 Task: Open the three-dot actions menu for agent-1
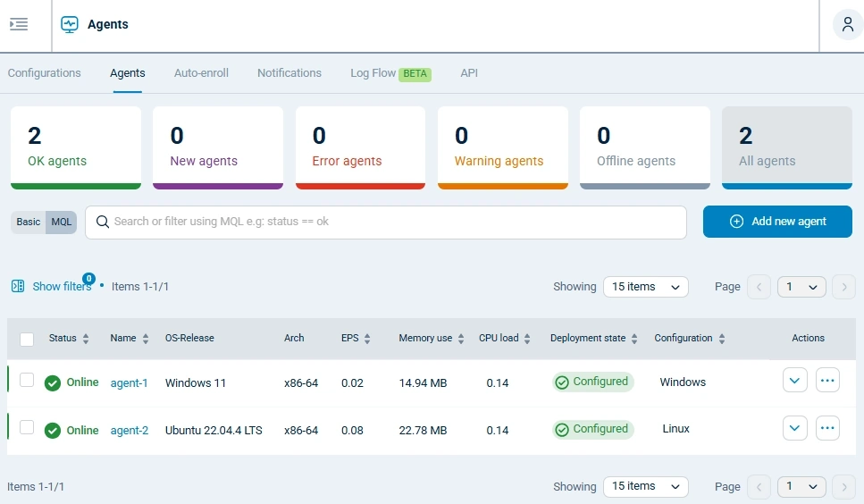click(827, 381)
